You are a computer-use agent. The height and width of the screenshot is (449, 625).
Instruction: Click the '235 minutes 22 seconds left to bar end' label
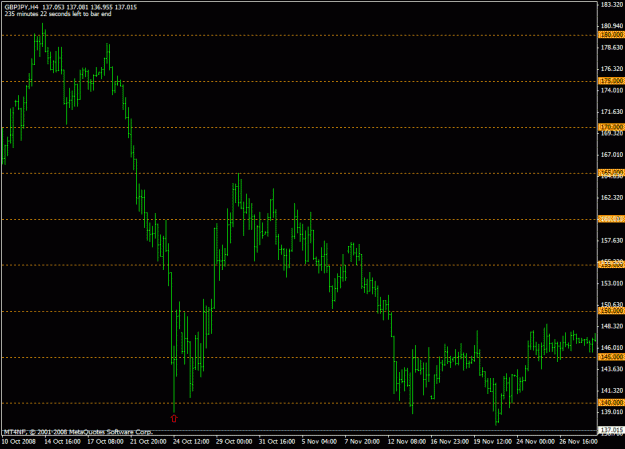(58, 14)
